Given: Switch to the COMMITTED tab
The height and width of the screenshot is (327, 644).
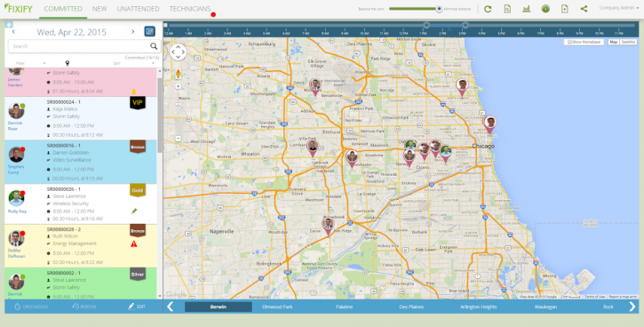Looking at the screenshot, I should 63,9.
